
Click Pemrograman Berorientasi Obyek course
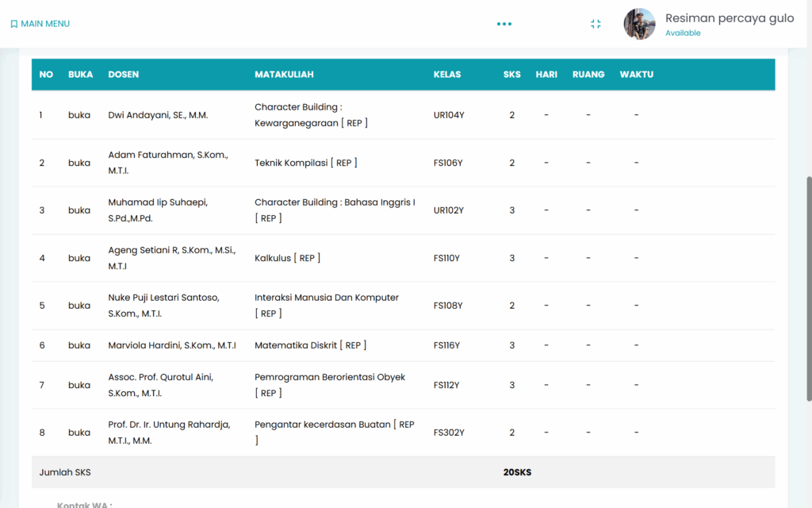click(329, 377)
